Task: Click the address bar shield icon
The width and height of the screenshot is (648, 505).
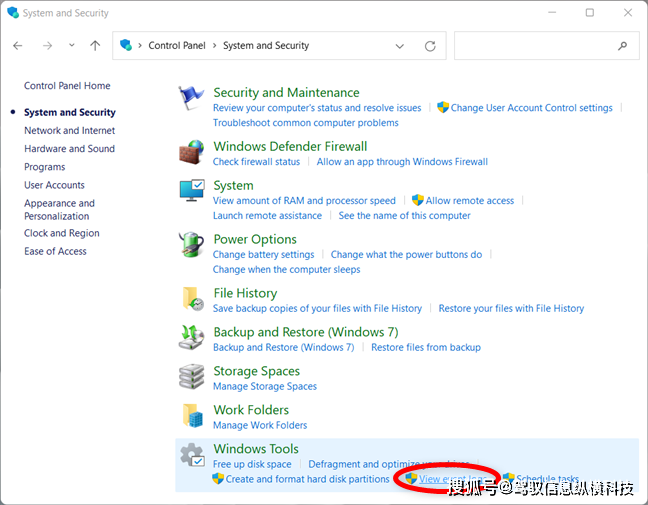Action: pyautogui.click(x=126, y=45)
